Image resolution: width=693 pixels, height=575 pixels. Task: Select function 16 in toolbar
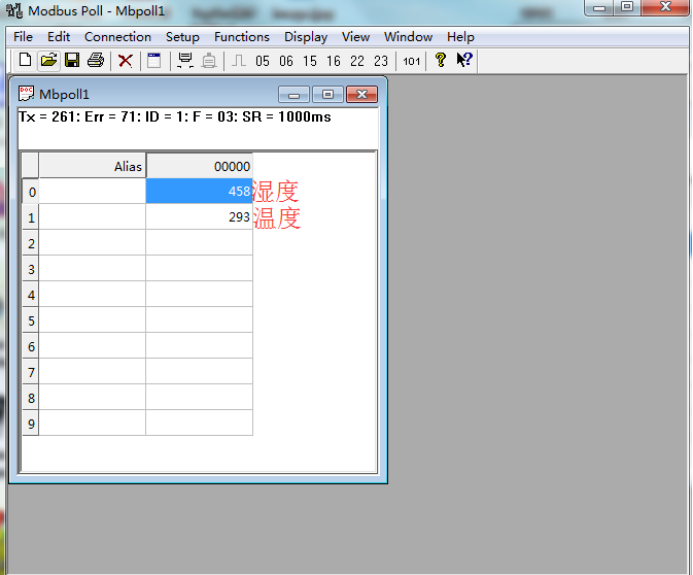coord(333,62)
